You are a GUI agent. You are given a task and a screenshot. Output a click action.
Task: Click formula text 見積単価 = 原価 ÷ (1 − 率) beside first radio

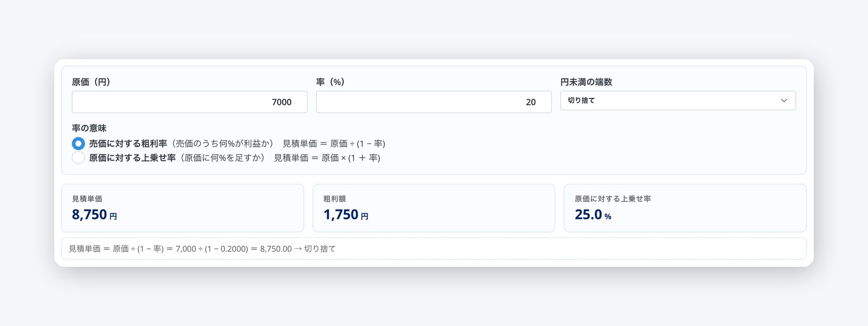coord(334,143)
